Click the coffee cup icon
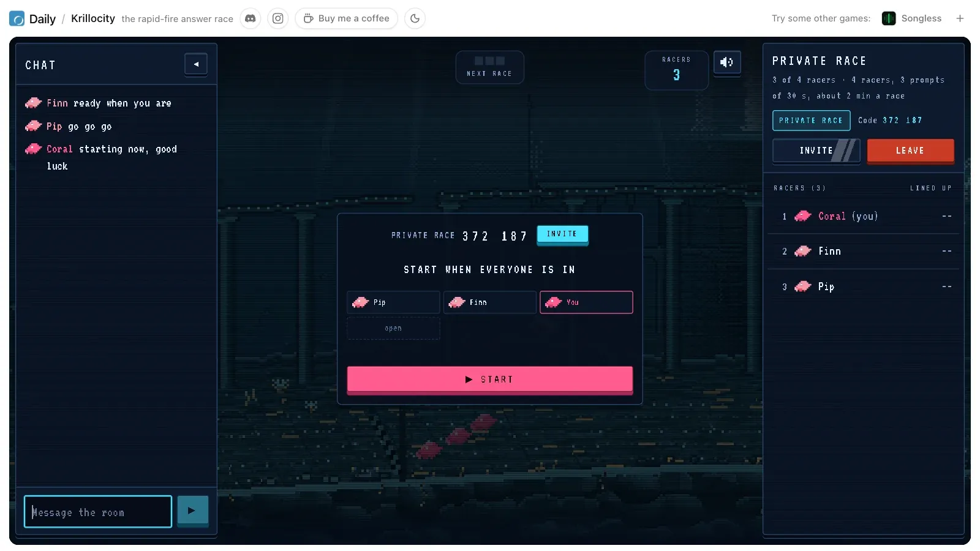This screenshot has height=551, width=980. click(x=309, y=18)
